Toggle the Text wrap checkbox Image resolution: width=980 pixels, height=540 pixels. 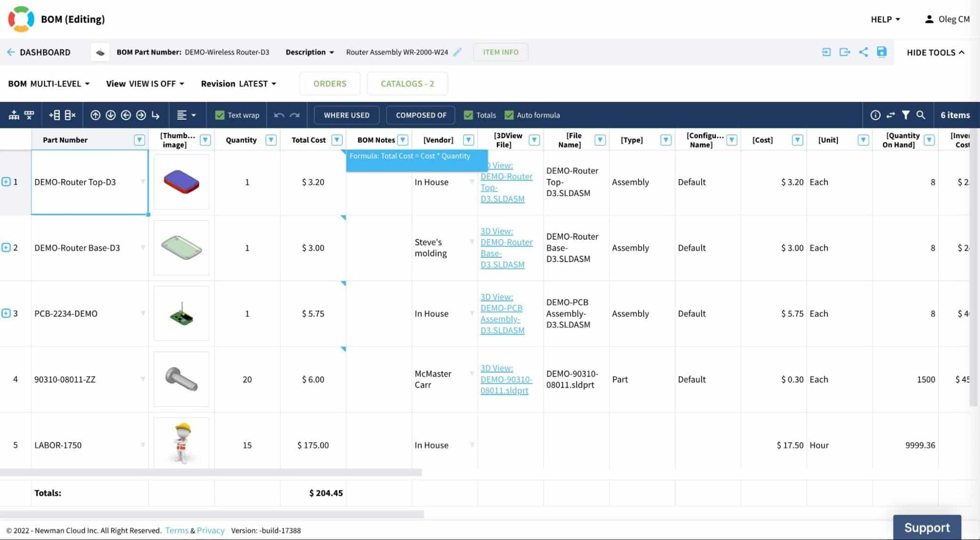click(220, 115)
